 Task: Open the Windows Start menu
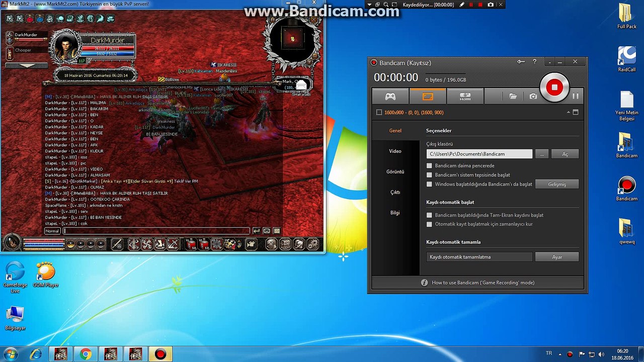click(x=11, y=353)
